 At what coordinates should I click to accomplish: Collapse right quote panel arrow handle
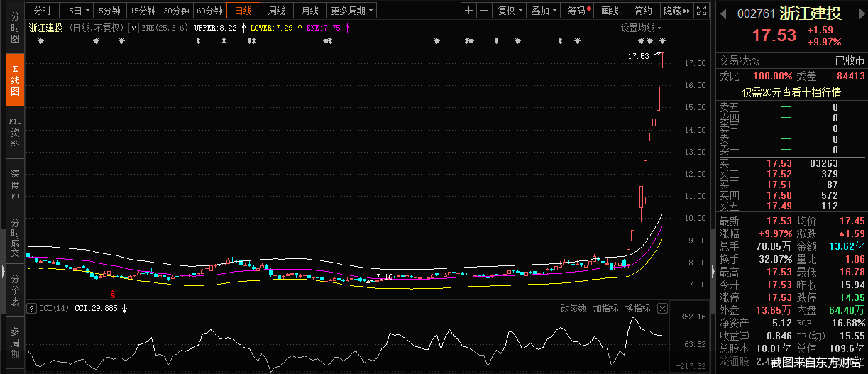coord(713,271)
